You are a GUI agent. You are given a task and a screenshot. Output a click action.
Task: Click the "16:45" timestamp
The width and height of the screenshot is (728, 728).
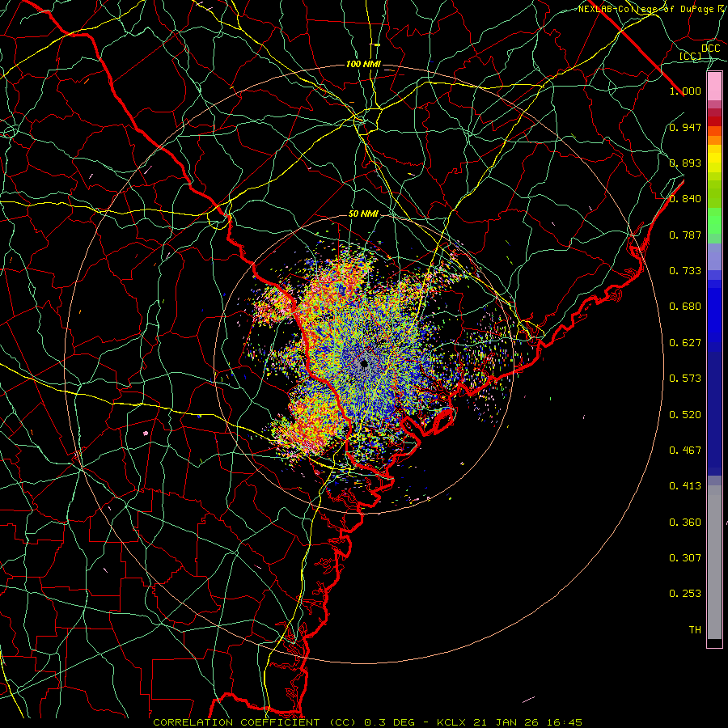click(564, 723)
